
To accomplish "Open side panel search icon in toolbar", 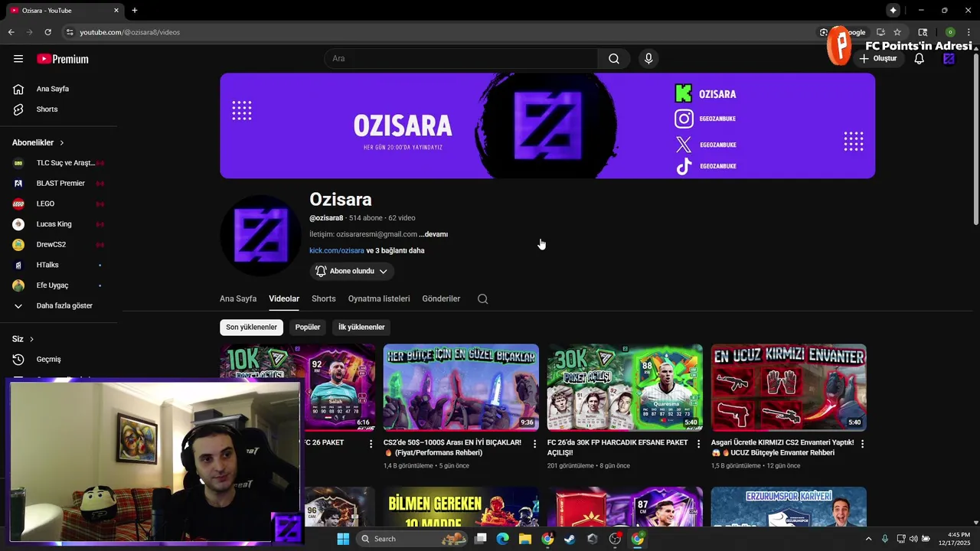I will click(x=923, y=32).
